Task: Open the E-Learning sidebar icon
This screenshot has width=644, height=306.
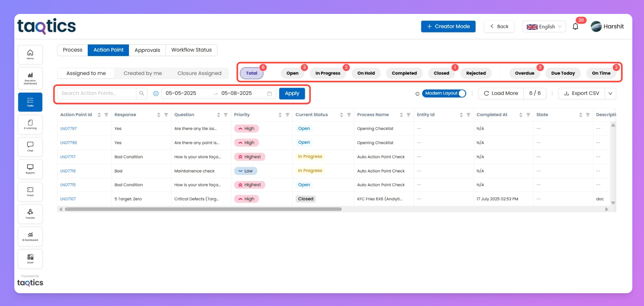Action: 30,124
